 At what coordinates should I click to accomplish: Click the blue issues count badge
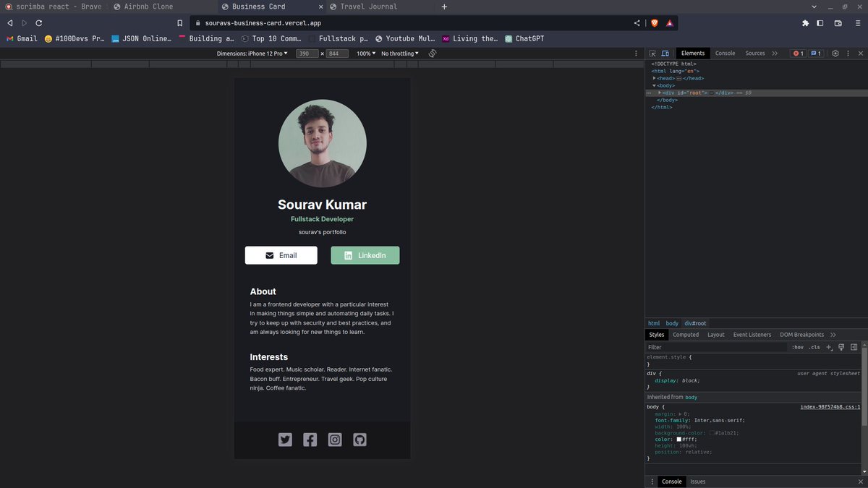click(x=815, y=53)
